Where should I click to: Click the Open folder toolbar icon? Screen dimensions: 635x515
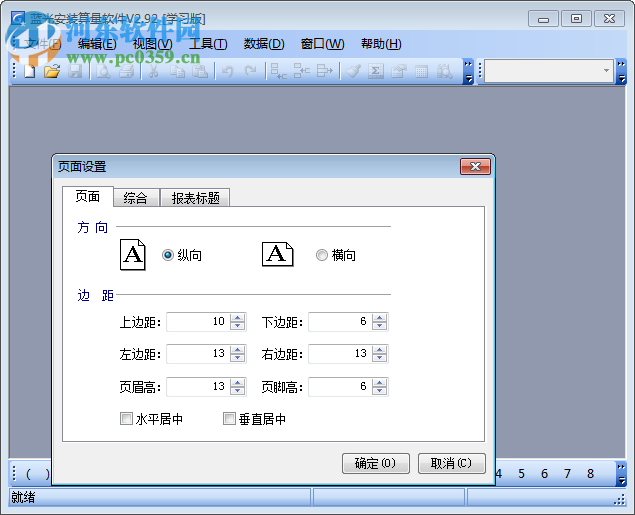[52, 72]
